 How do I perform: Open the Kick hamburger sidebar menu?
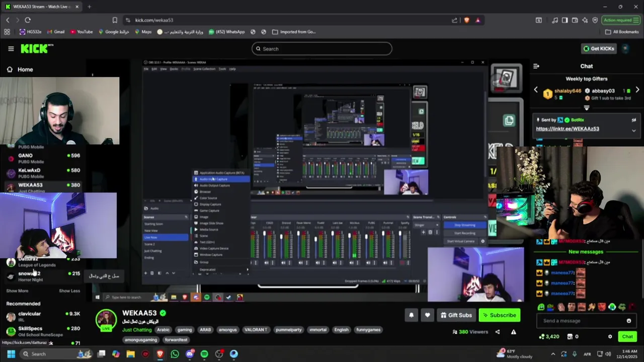(11, 49)
